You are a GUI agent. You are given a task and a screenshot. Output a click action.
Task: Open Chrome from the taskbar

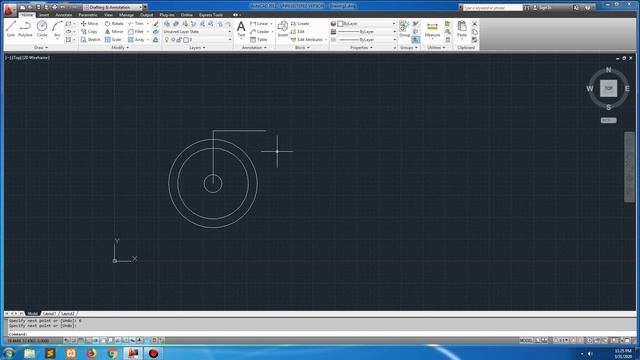point(112,353)
